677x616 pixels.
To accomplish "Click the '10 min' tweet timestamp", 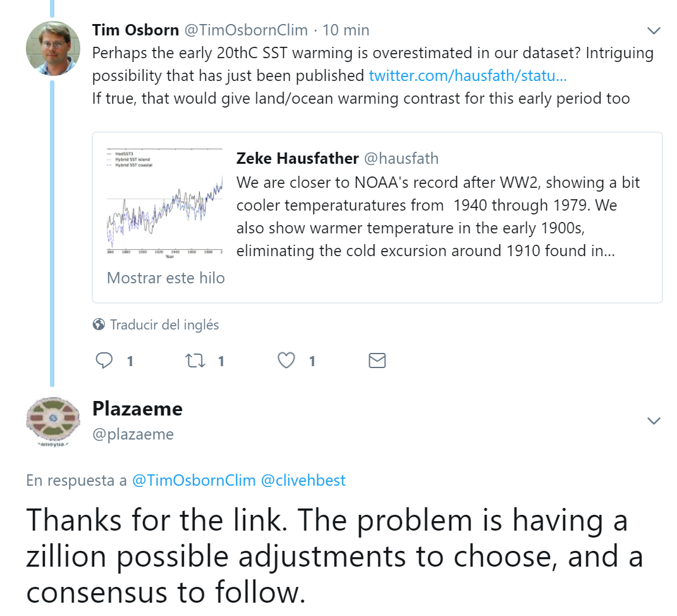I will (x=346, y=30).
